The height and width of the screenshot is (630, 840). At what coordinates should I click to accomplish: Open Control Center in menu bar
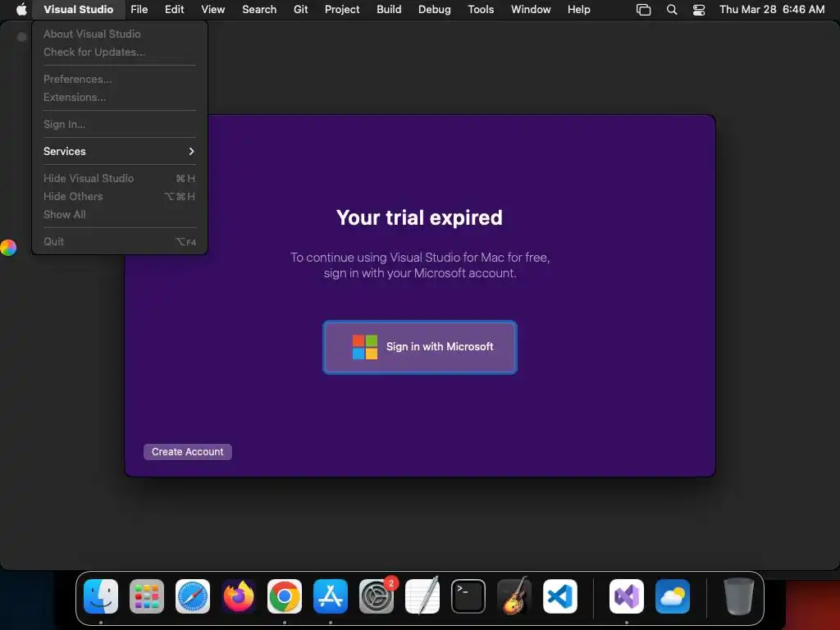[x=699, y=10]
